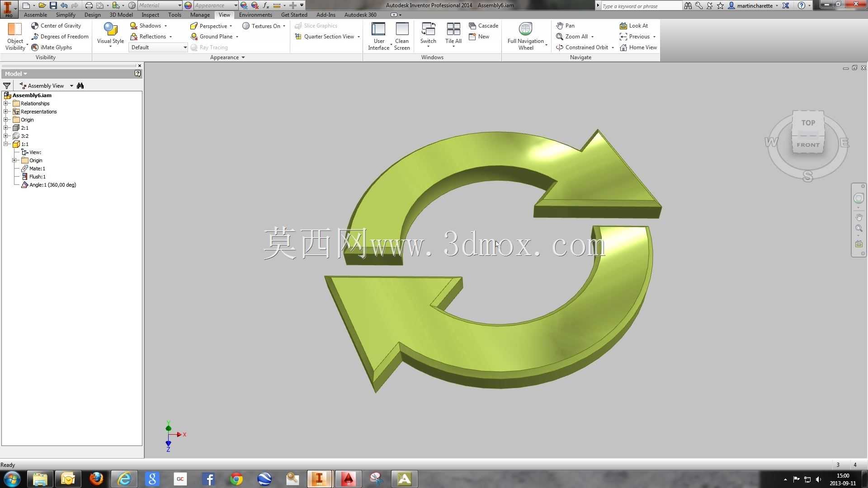This screenshot has width=868, height=488.
Task: Click the Appearance color sphere swatch
Action: click(x=188, y=5)
